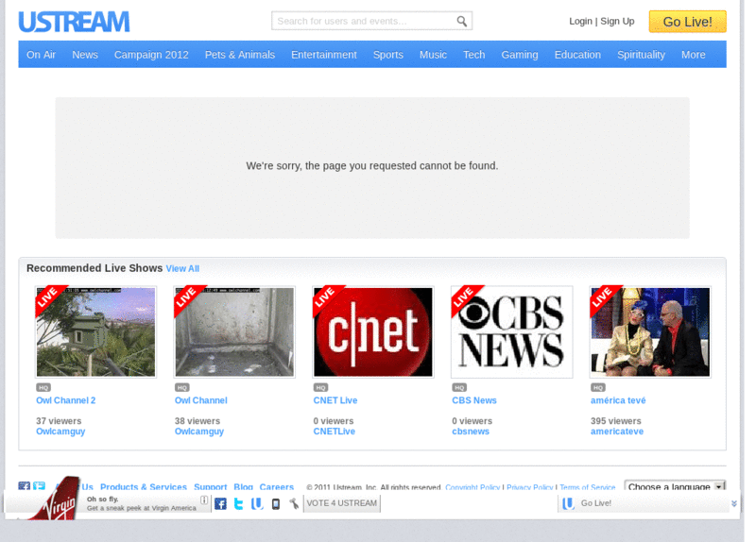This screenshot has width=756, height=542.
Task: Open Owlcamguy profile under 37 viewers
Action: [x=60, y=432]
